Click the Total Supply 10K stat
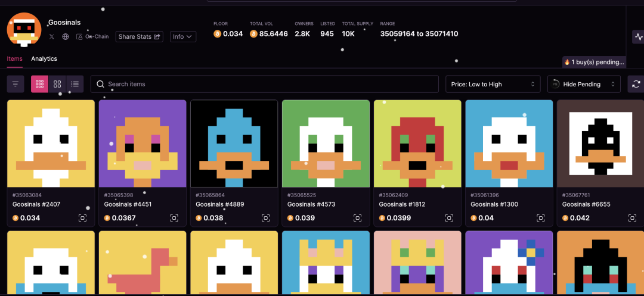Screen dimensions: 644x296 (357, 30)
